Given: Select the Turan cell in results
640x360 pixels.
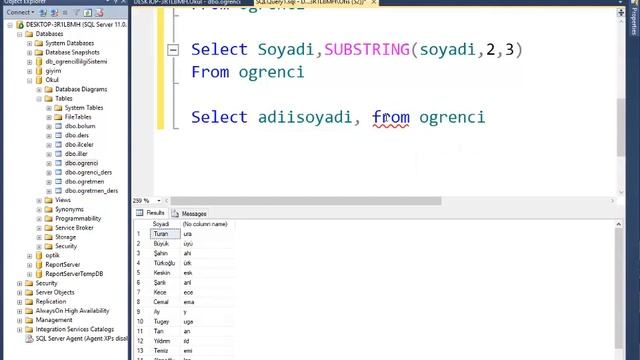Looking at the screenshot, I should [x=165, y=234].
